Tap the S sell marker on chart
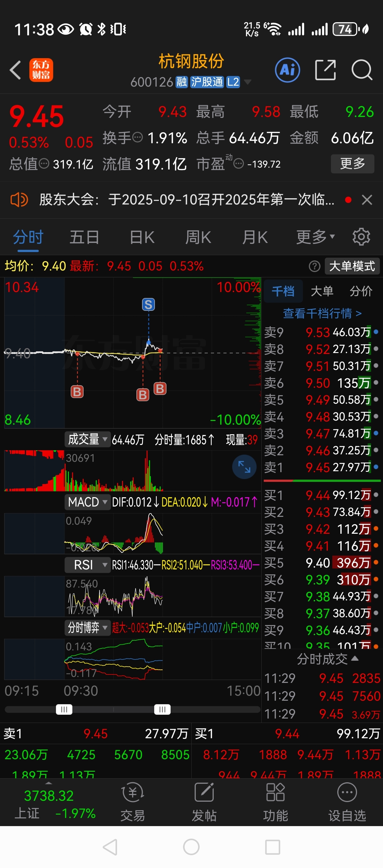383x868 pixels. click(x=148, y=305)
